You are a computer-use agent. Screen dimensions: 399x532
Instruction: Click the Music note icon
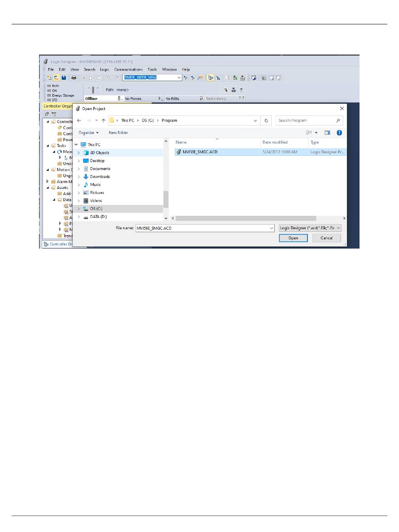coord(86,185)
